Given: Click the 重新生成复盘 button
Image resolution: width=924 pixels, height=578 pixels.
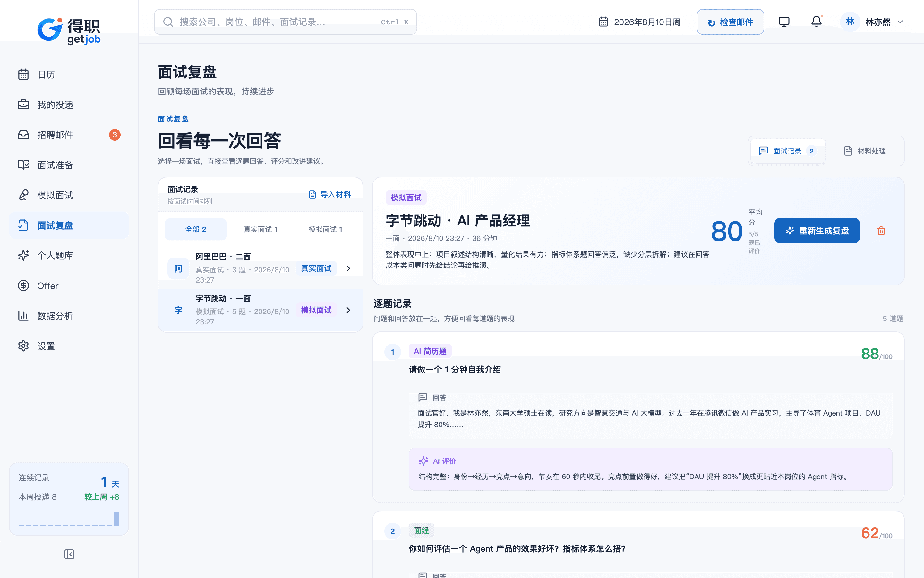Looking at the screenshot, I should pos(817,231).
